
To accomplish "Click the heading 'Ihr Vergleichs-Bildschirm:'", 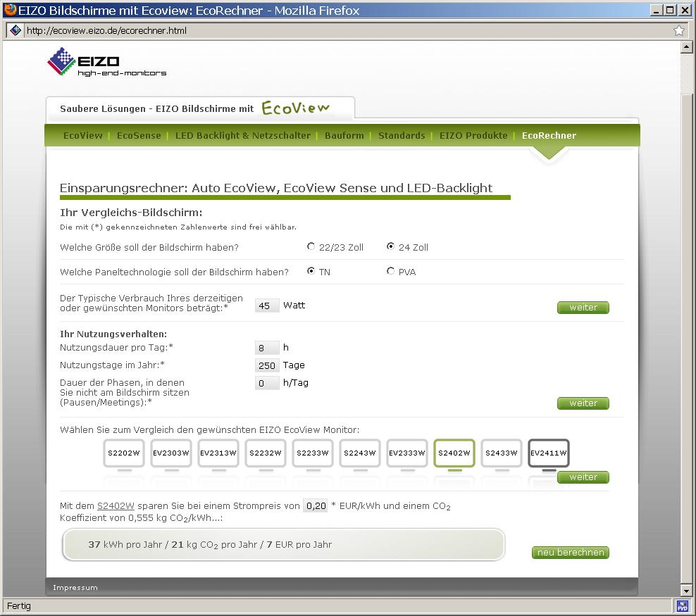I will (131, 213).
